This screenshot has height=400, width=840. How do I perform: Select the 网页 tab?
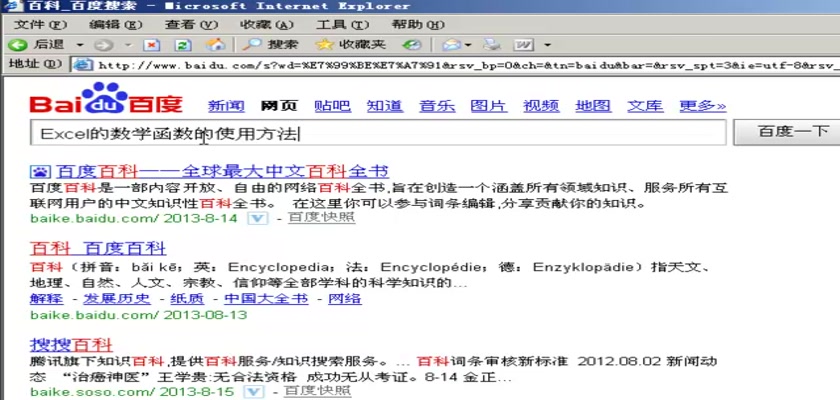tap(279, 106)
